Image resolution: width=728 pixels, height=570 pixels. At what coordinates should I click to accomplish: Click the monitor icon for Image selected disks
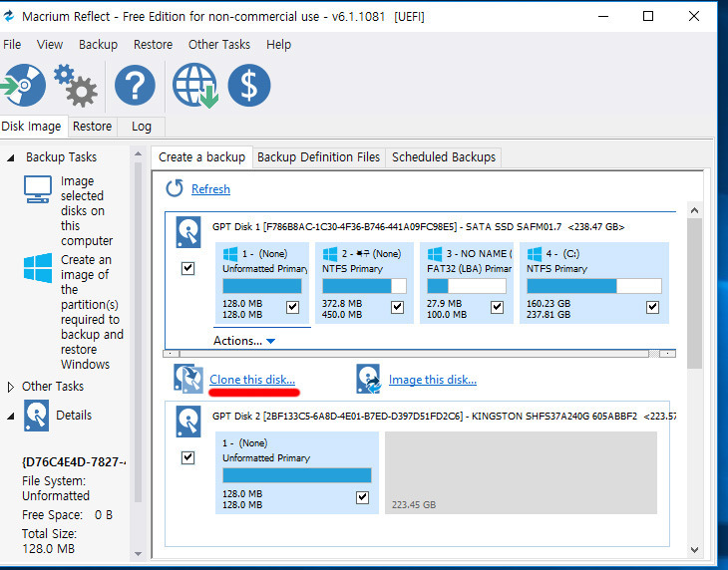click(38, 189)
